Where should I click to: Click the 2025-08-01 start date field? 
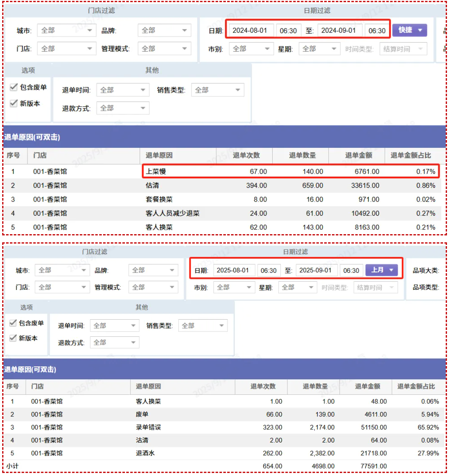(233, 270)
